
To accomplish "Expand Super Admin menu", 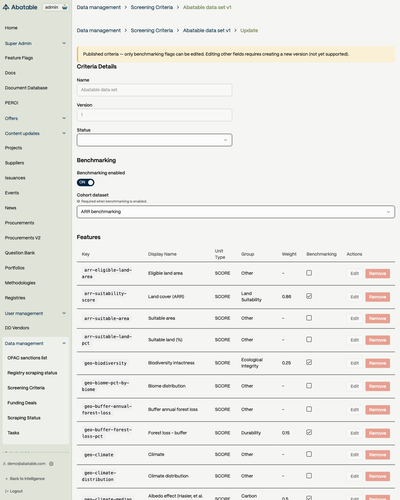I will click(36, 43).
